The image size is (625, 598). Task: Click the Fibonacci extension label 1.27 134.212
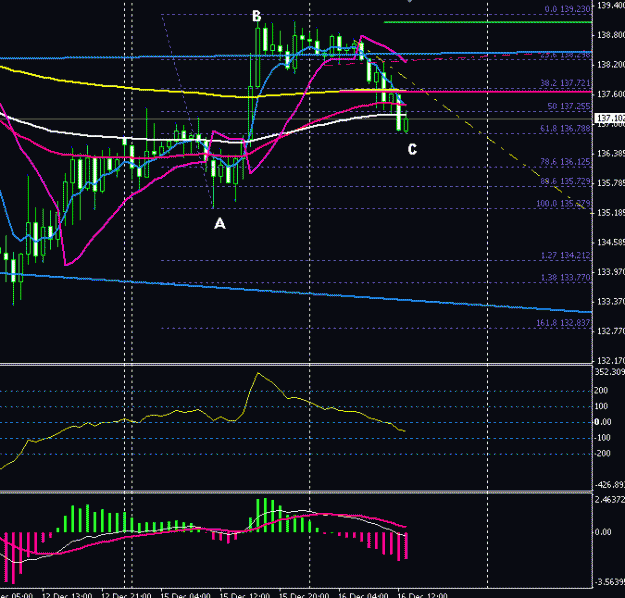[566, 255]
